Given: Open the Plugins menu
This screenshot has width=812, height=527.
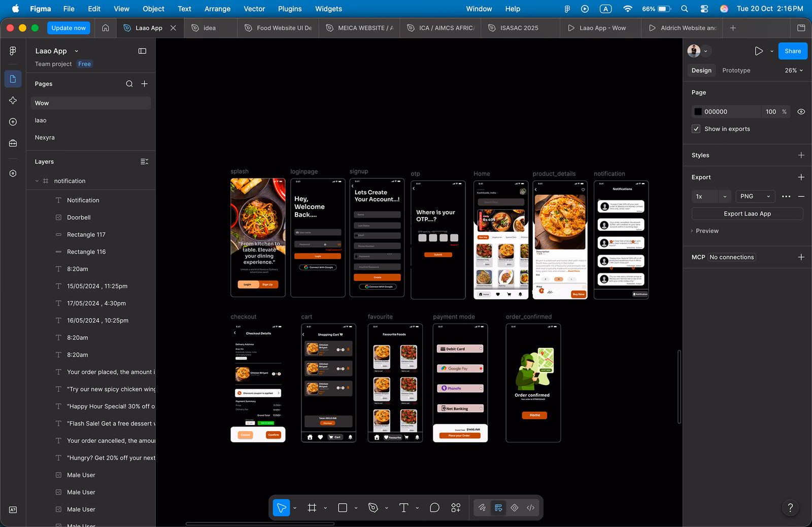Looking at the screenshot, I should click(x=290, y=9).
